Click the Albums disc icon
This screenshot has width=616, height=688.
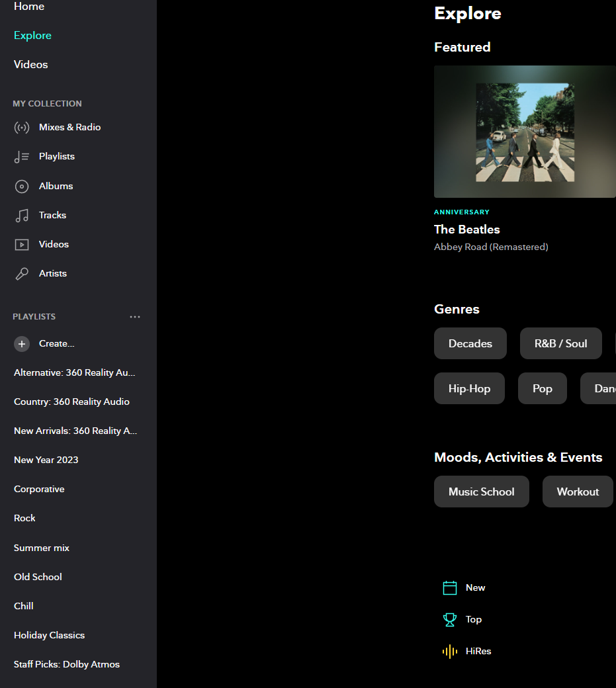coord(21,187)
